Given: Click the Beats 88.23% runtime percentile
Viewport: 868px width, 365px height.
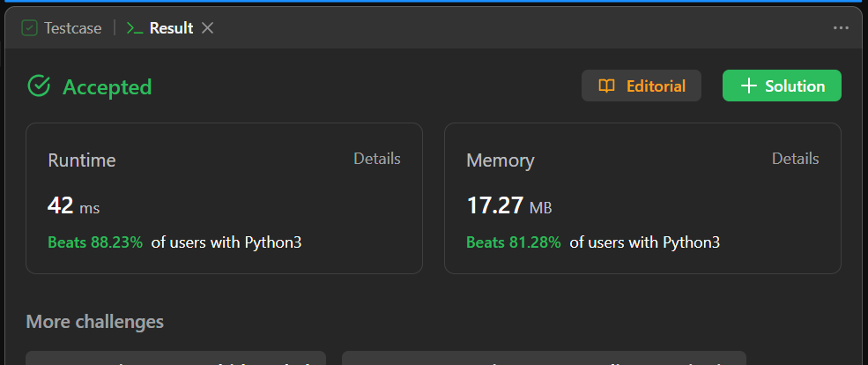Looking at the screenshot, I should pos(95,242).
